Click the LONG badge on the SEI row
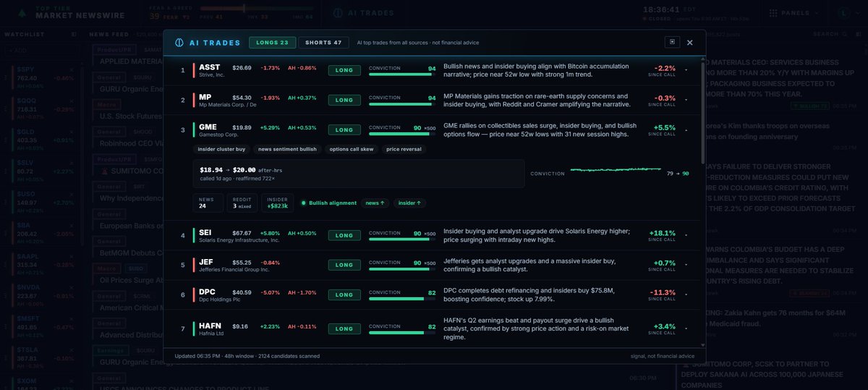Screen dimensions: 868x390 coord(344,235)
